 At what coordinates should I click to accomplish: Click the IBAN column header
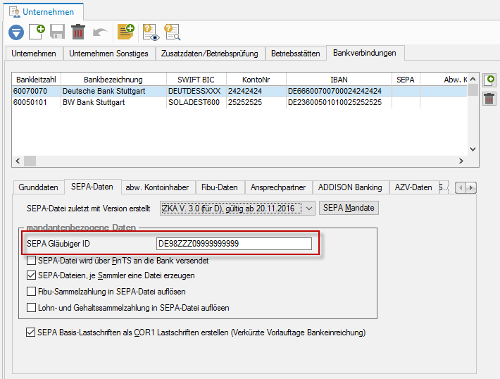[x=339, y=80]
